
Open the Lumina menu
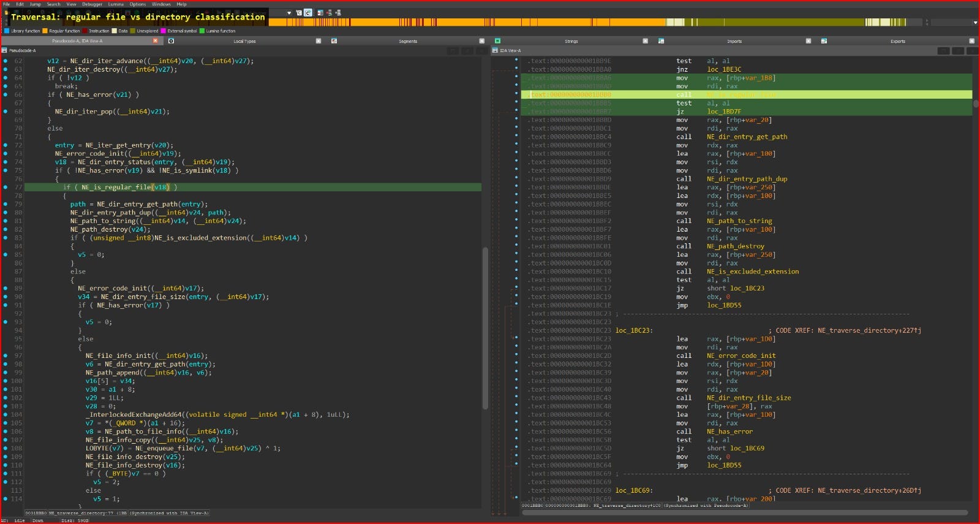[116, 4]
